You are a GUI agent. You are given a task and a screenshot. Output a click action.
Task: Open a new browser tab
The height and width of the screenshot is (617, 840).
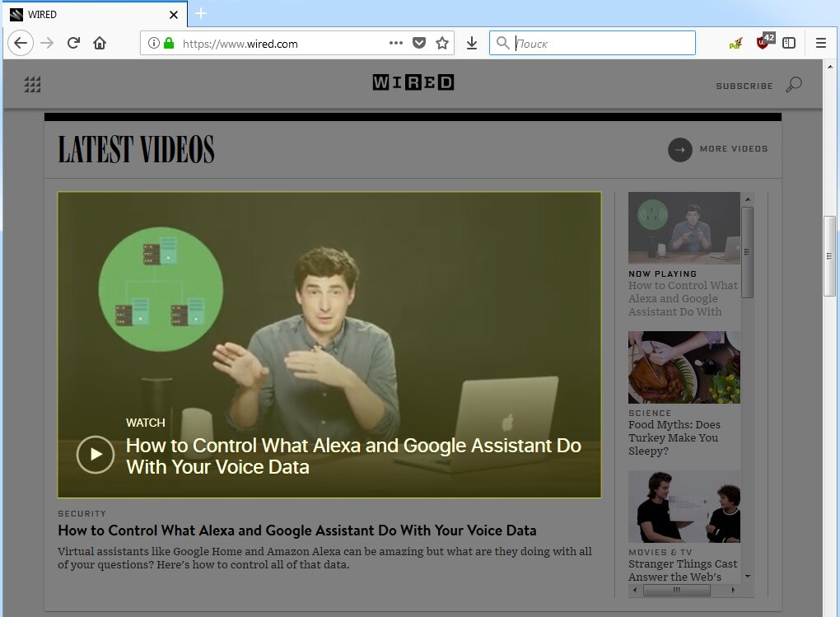point(201,13)
